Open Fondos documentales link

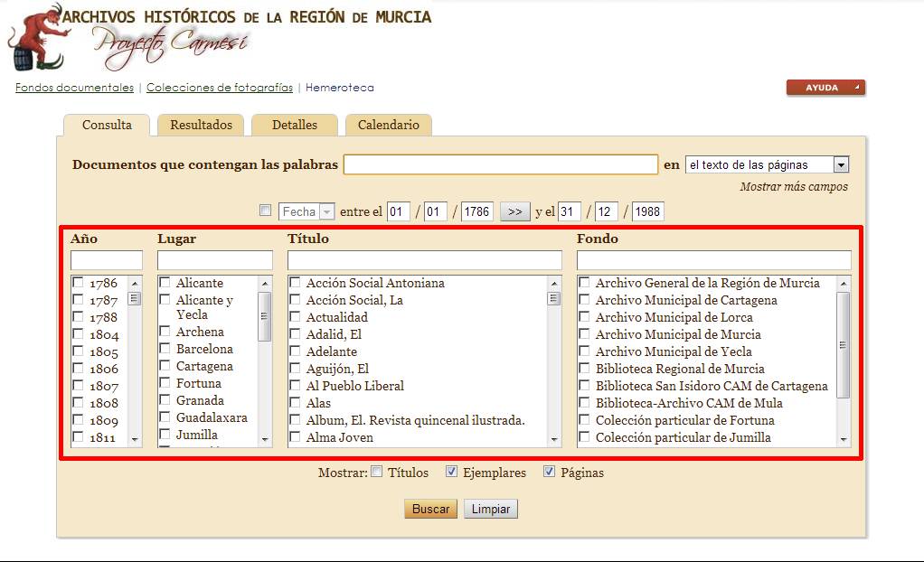(x=74, y=87)
